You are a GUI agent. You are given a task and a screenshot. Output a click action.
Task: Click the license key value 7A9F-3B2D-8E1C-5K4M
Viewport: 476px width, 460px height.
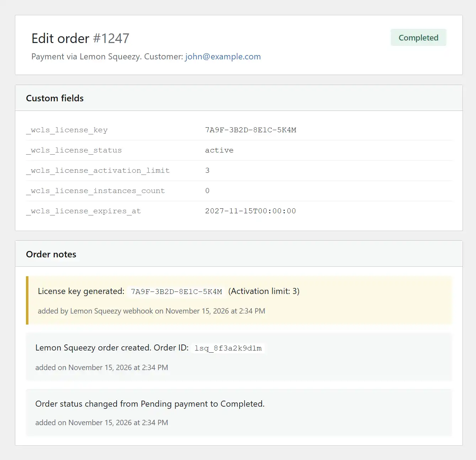point(251,130)
